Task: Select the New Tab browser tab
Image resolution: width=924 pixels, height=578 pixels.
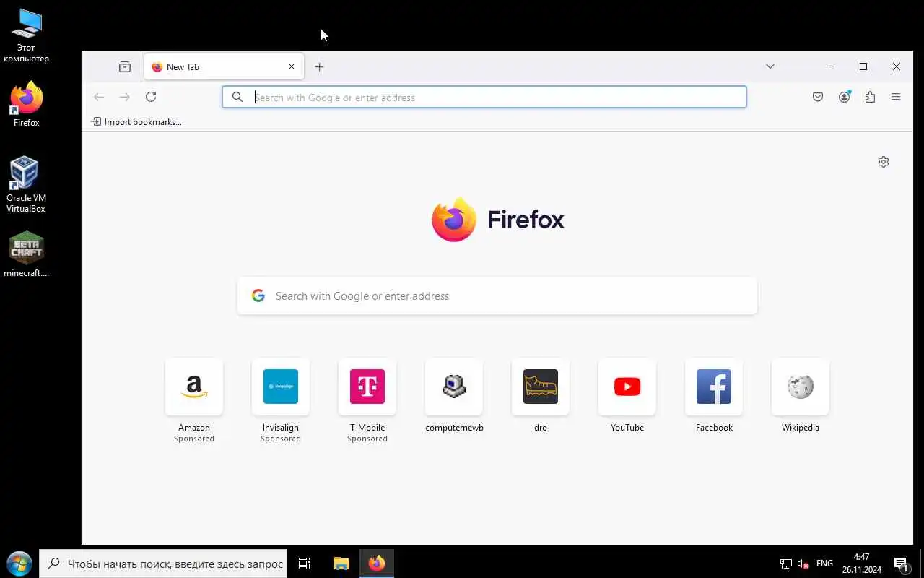Action: tap(224, 66)
